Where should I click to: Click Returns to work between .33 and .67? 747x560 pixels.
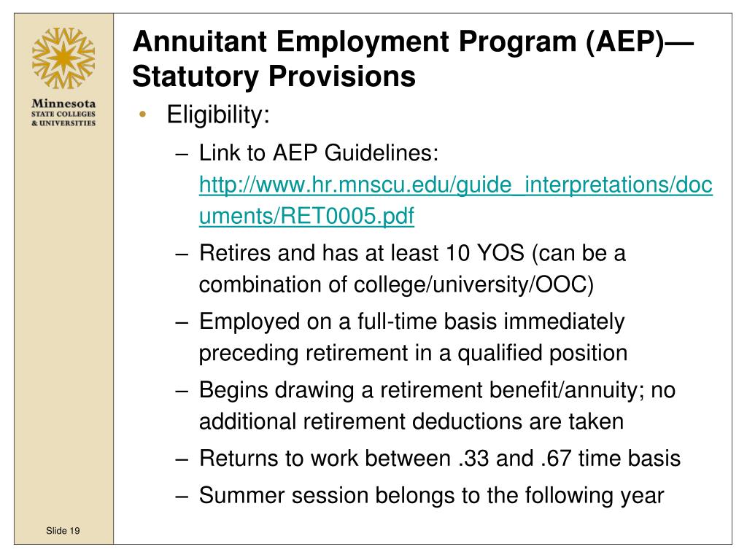pyautogui.click(x=440, y=458)
